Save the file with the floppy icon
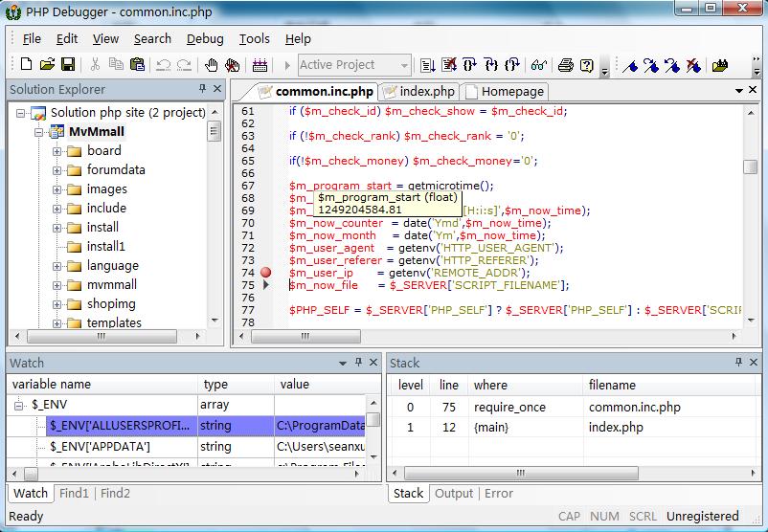Screen dimensions: 768x532 coord(68,65)
